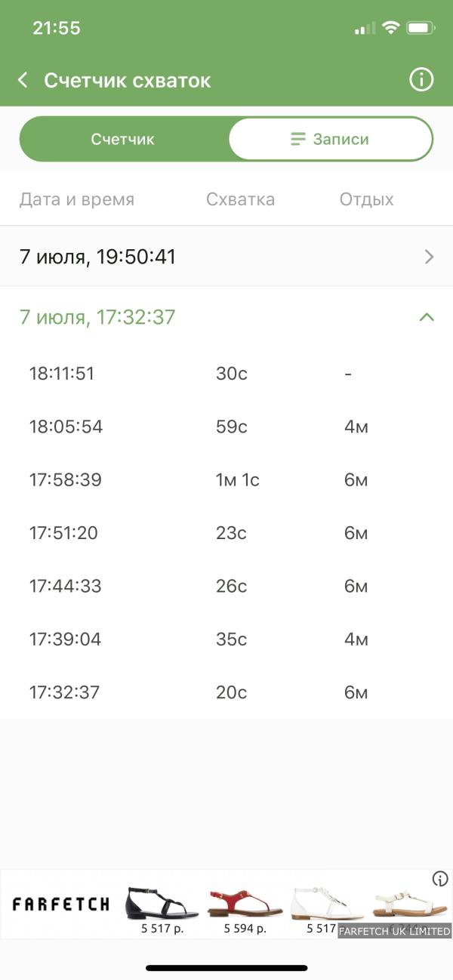Select the 18:11:51 contraction record

pyautogui.click(x=226, y=374)
